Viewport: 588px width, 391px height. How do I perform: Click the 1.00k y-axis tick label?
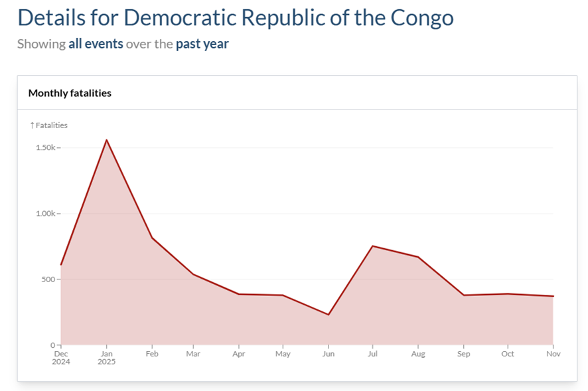44,214
